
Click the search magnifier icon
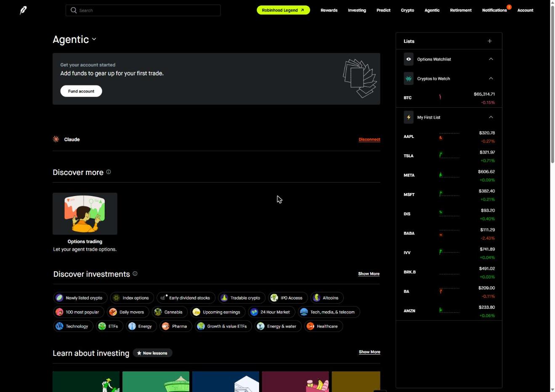(x=74, y=10)
